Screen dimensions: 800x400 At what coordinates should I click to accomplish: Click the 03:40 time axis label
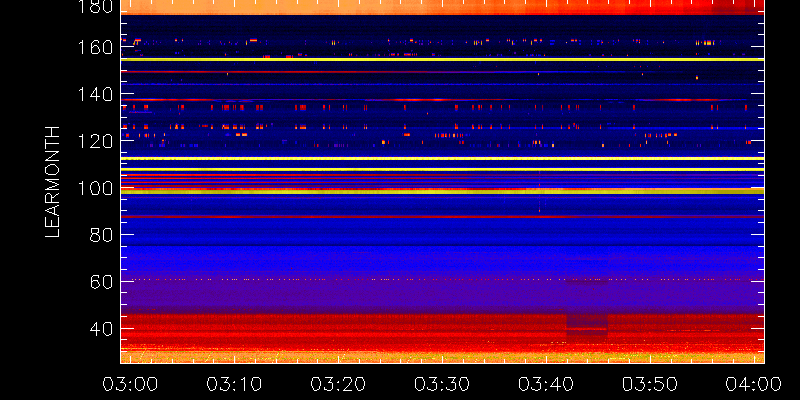click(x=546, y=384)
